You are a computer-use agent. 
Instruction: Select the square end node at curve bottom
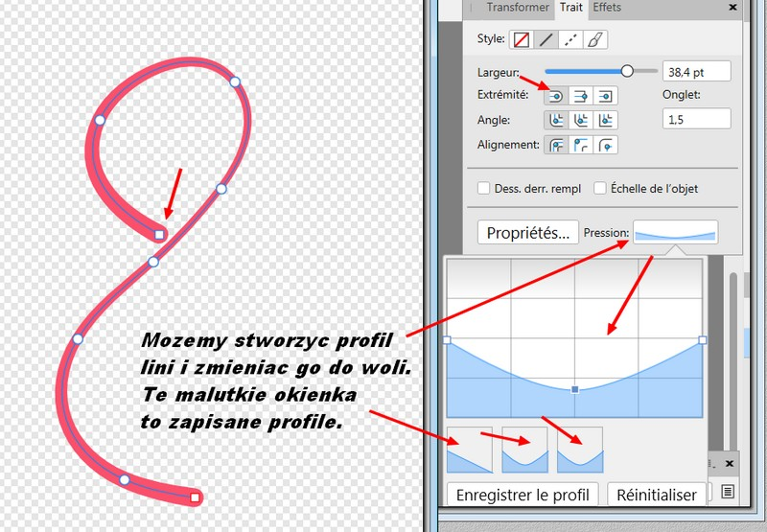[195, 497]
